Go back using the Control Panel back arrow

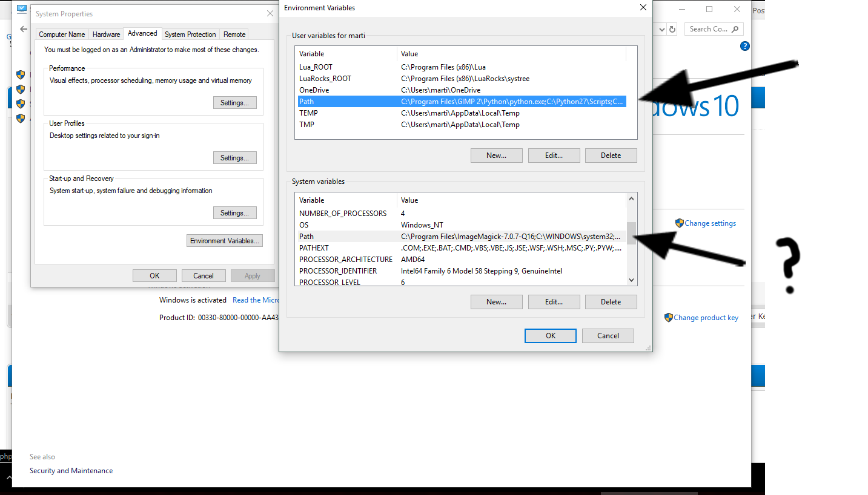click(x=24, y=29)
